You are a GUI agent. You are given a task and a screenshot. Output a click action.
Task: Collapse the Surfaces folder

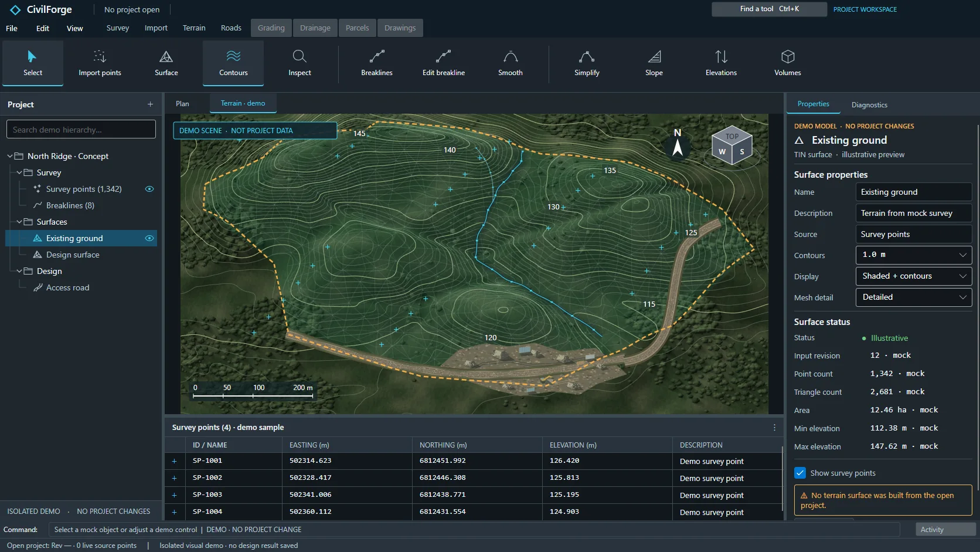tap(19, 222)
